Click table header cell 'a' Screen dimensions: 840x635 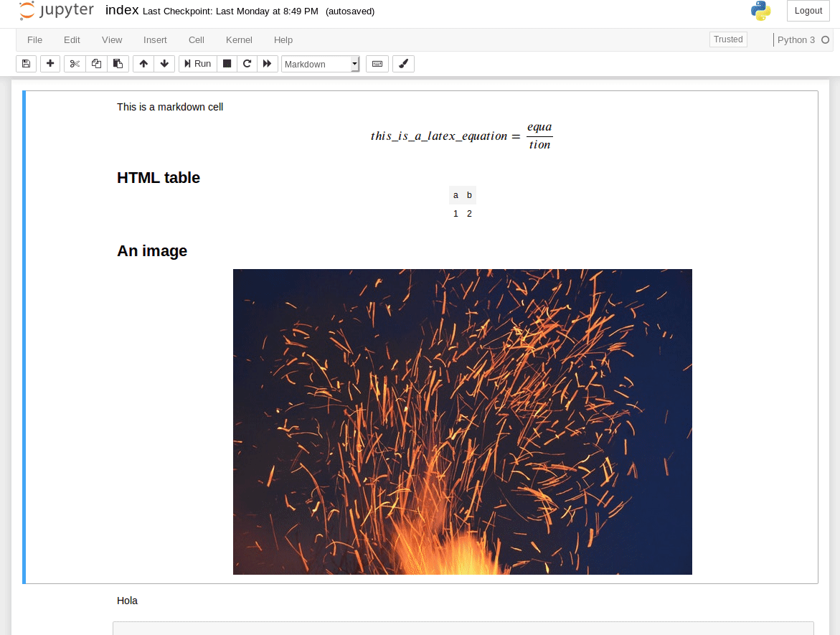tap(456, 195)
